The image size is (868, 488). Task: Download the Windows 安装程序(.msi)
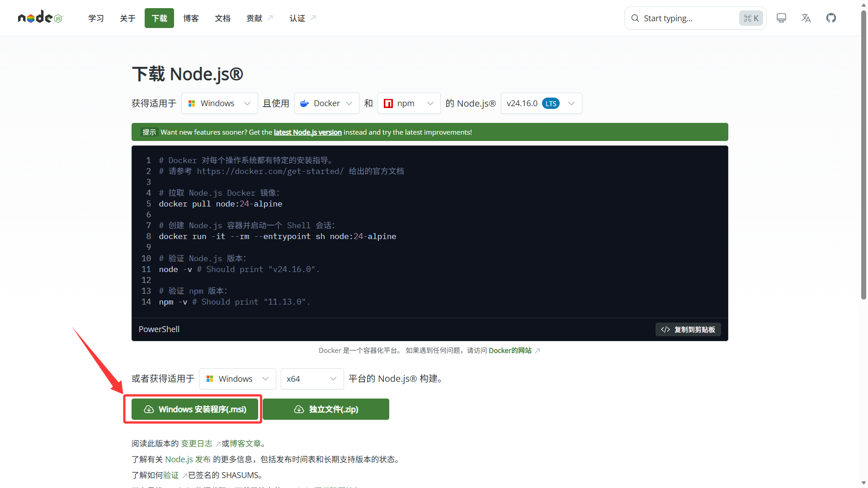pos(195,409)
